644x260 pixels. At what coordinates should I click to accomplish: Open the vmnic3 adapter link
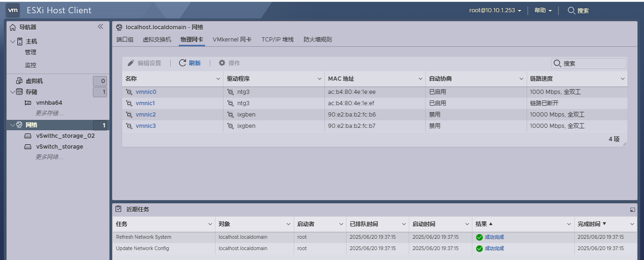146,126
